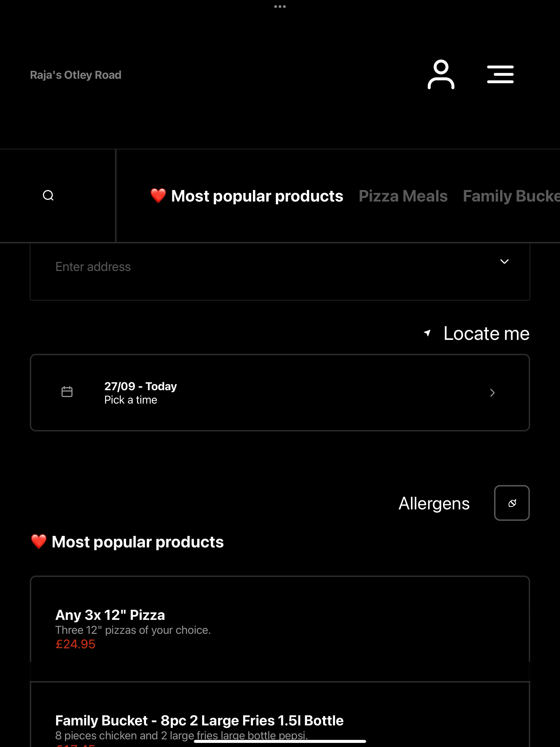
Task: Click Raja's Otley Road store name
Action: tap(76, 75)
